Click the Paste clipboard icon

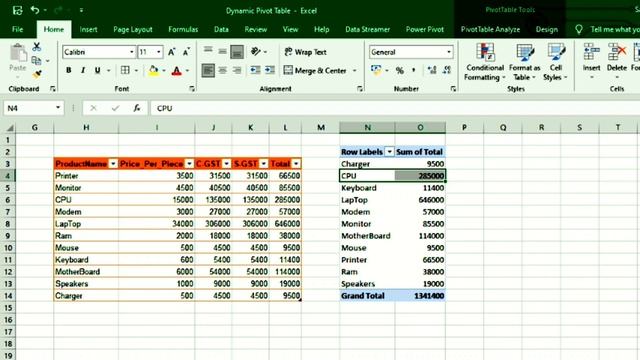tap(18, 53)
